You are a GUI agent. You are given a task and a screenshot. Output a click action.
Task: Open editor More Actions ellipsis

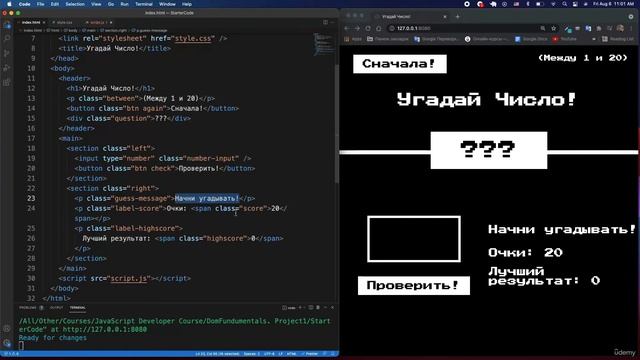click(x=333, y=22)
